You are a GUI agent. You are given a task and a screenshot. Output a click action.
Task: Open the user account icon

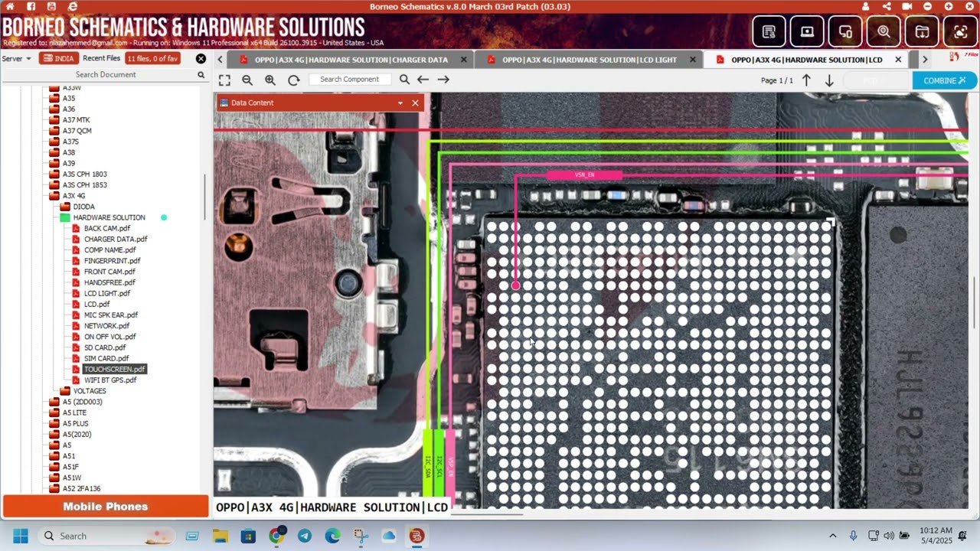tap(866, 6)
